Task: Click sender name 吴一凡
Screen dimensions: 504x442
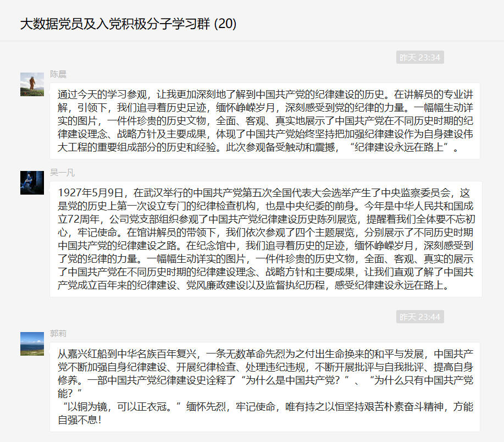Action: click(x=62, y=173)
